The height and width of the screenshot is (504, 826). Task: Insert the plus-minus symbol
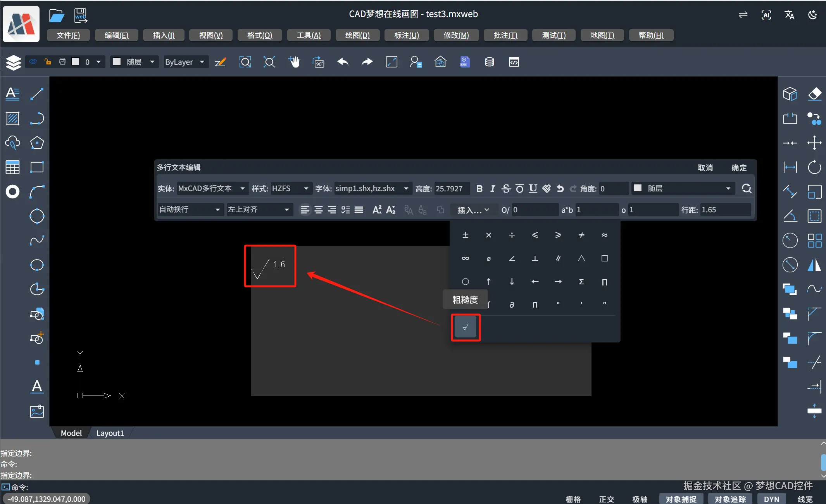[466, 235]
